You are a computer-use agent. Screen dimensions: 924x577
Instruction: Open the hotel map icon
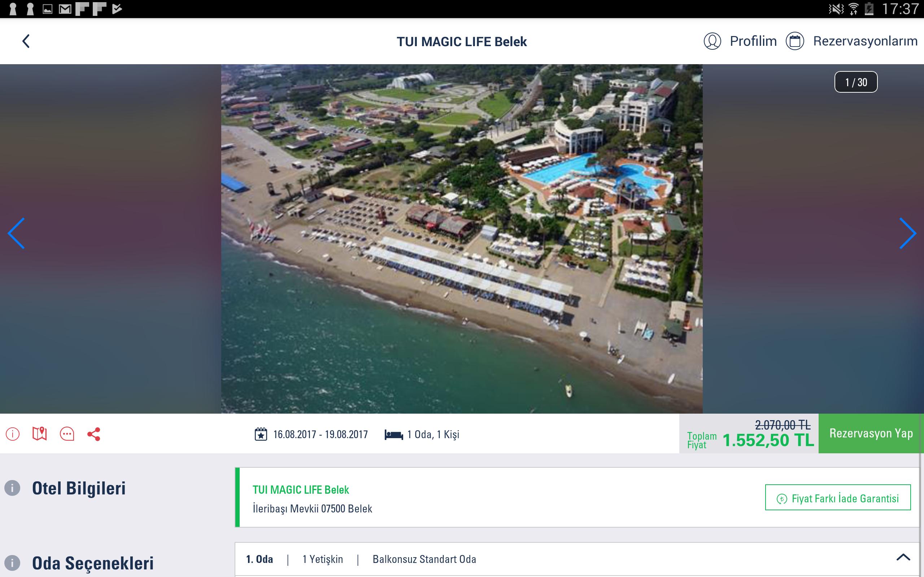(40, 434)
